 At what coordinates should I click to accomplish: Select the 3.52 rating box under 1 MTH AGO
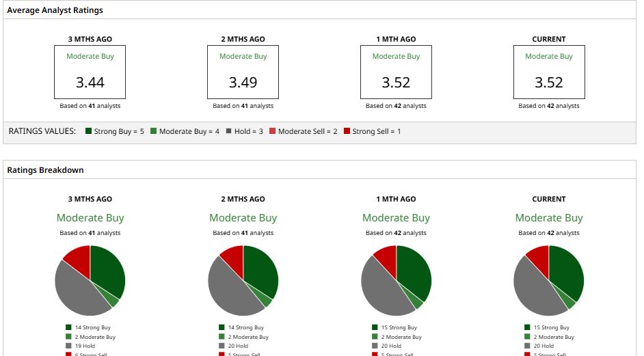(x=396, y=72)
